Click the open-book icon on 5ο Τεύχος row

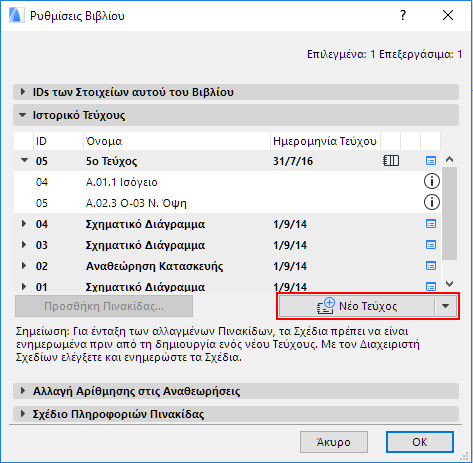(x=391, y=161)
